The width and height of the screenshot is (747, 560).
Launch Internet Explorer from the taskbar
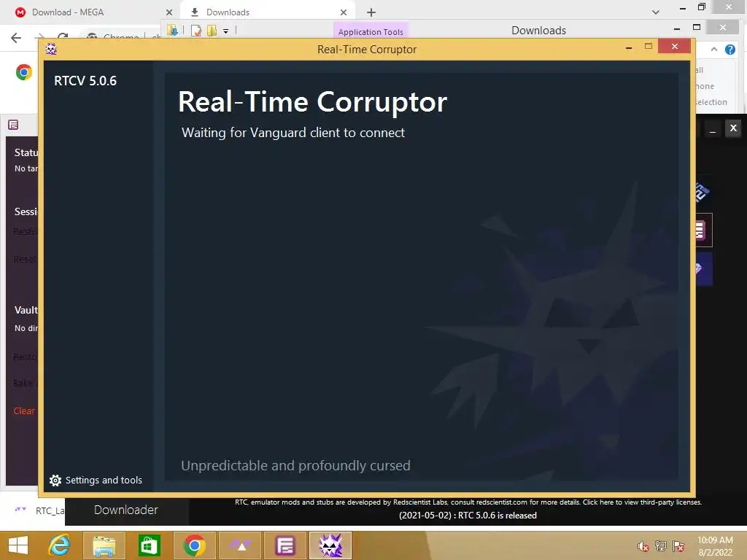point(60,545)
